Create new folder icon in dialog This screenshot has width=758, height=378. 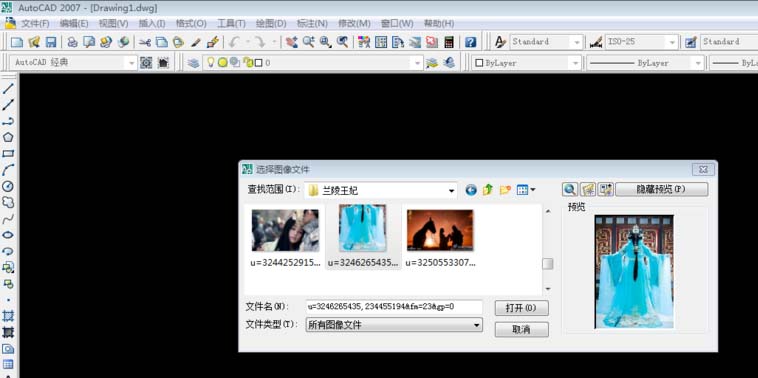click(x=505, y=190)
